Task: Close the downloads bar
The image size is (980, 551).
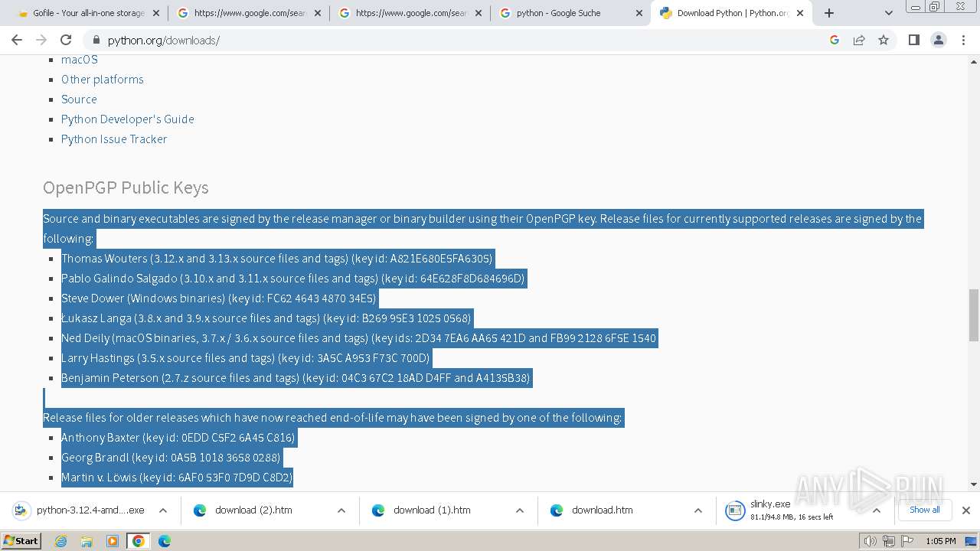Action: point(966,510)
